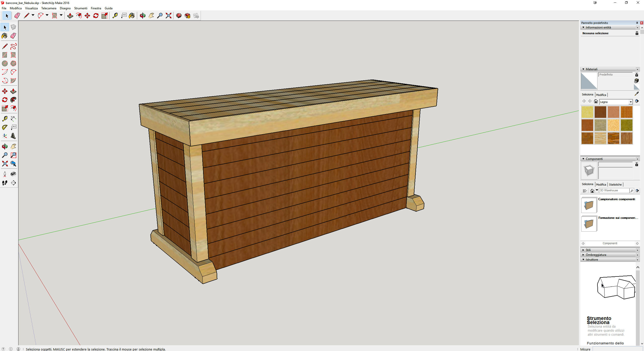Select the Offset tool in the left toolbar
This screenshot has width=644, height=351.
pos(13,108)
